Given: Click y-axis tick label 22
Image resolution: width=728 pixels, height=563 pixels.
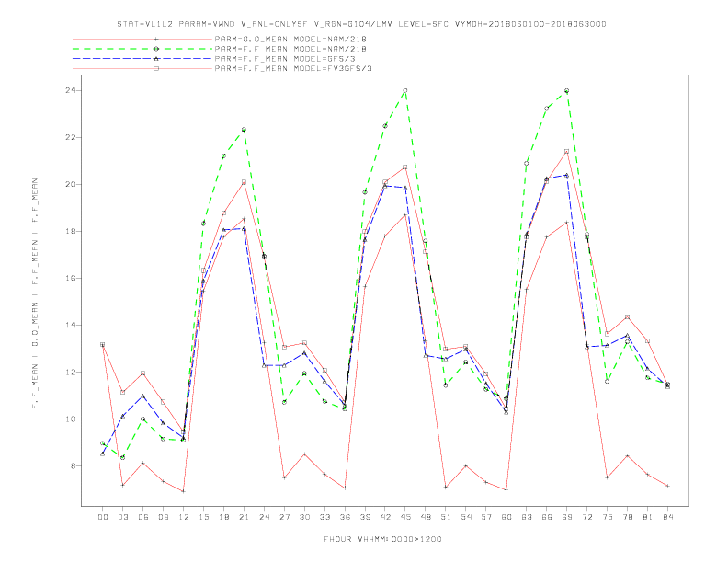Looking at the screenshot, I should coord(71,137).
